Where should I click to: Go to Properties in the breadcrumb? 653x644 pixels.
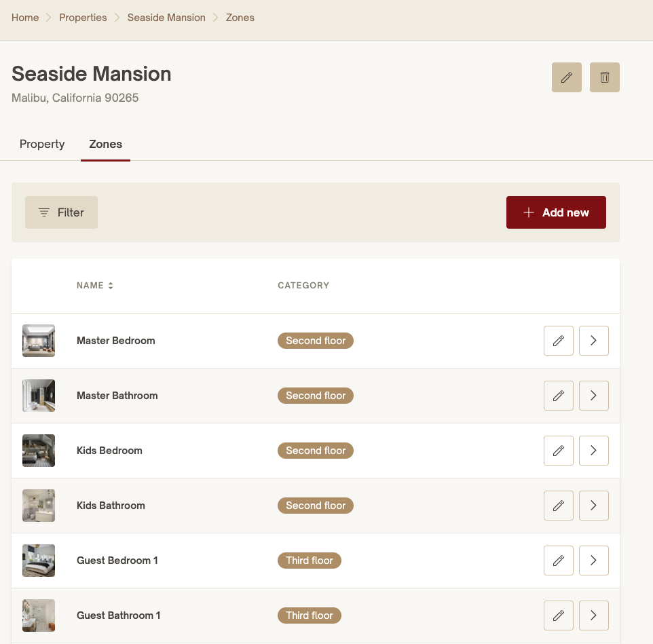[83, 18]
